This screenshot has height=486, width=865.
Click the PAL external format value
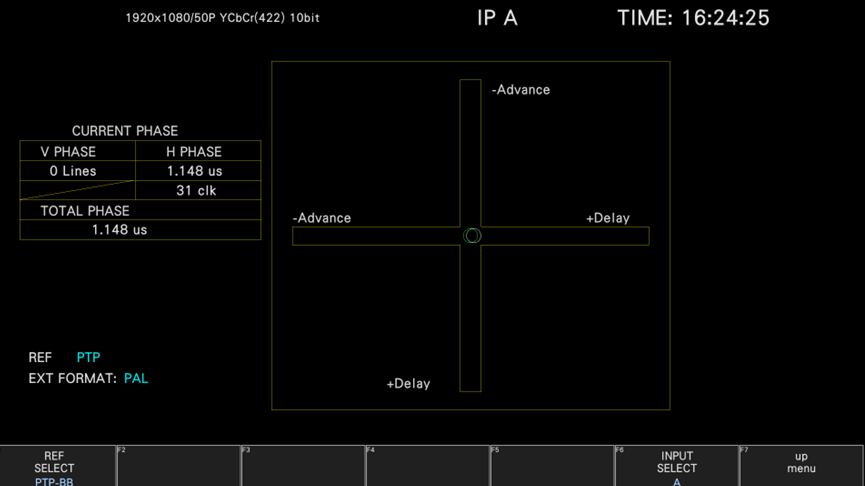click(136, 379)
